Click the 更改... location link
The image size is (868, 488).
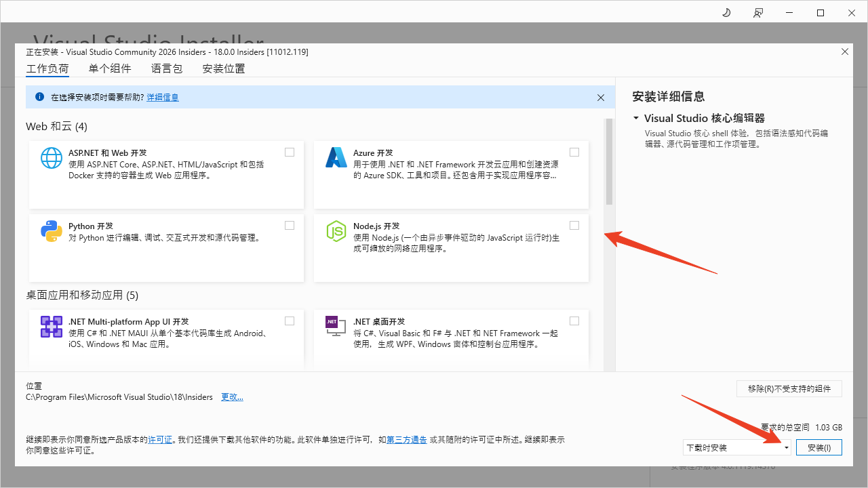point(232,397)
